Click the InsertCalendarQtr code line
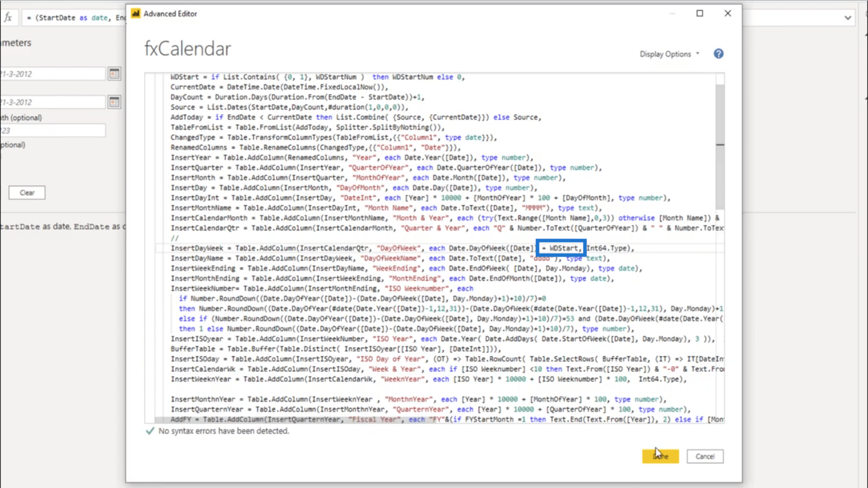This screenshot has width=868, height=488. click(447, 228)
